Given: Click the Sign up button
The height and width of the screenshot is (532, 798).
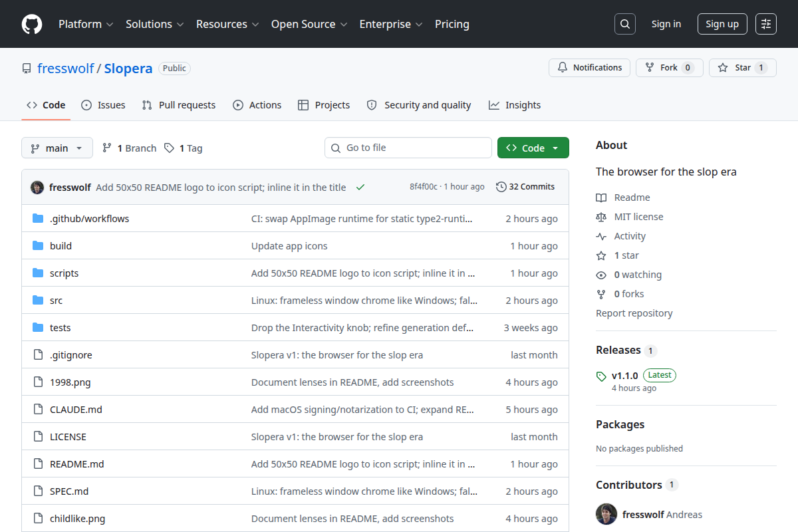Looking at the screenshot, I should 722,24.
